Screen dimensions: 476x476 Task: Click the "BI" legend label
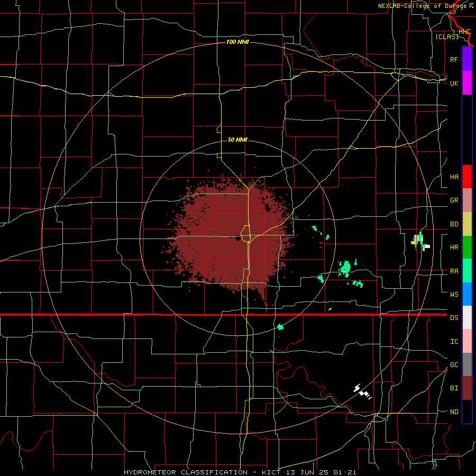click(454, 388)
